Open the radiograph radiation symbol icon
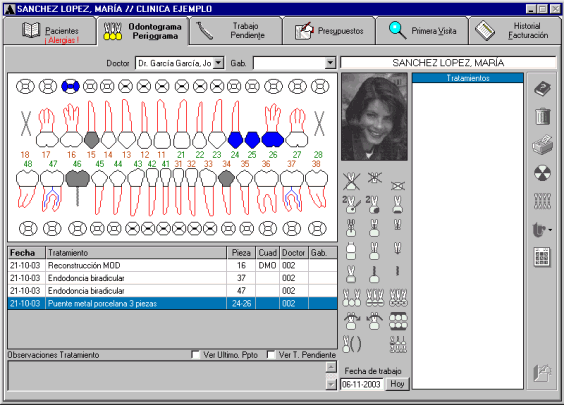The height and width of the screenshot is (405, 564). pyautogui.click(x=542, y=173)
